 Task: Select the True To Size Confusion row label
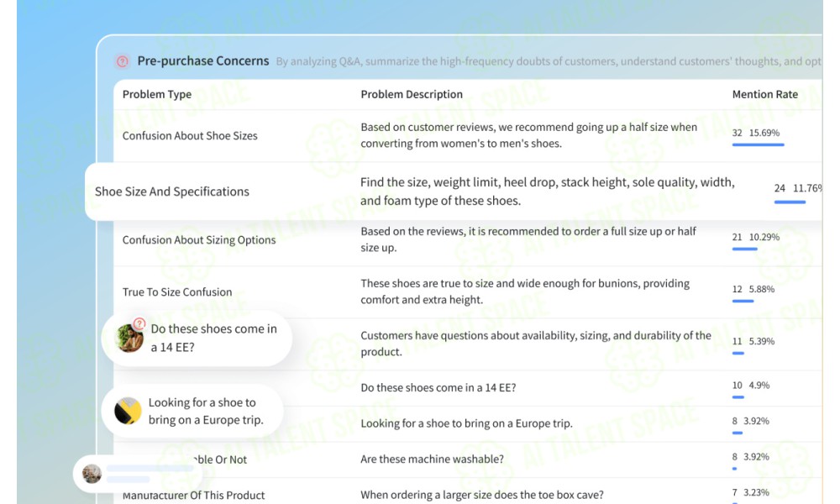click(x=176, y=292)
